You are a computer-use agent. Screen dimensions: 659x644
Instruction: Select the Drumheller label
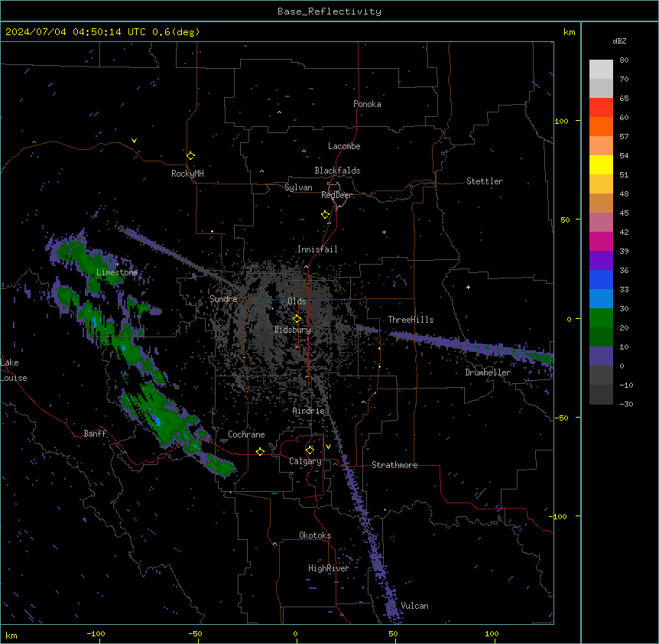[x=488, y=372]
